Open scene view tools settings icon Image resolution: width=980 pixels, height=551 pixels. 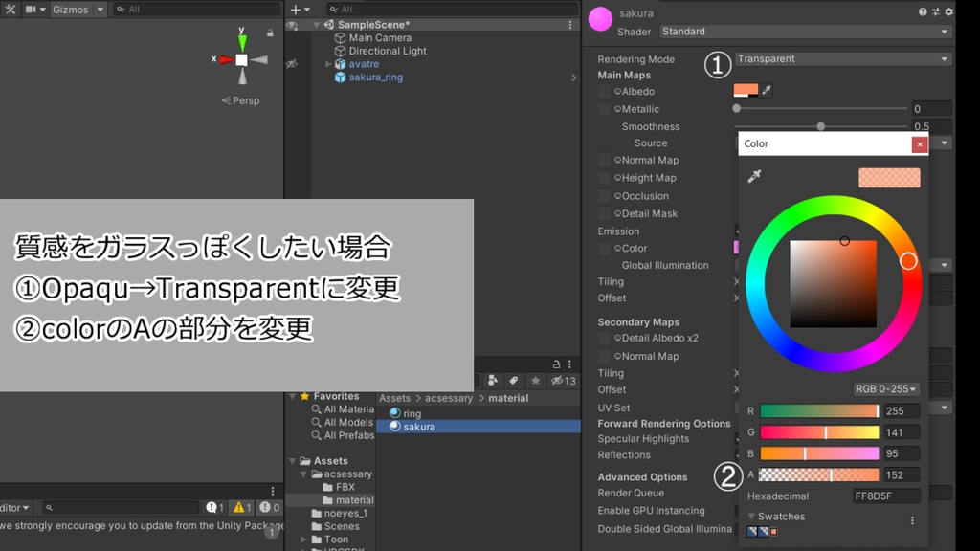[10, 10]
